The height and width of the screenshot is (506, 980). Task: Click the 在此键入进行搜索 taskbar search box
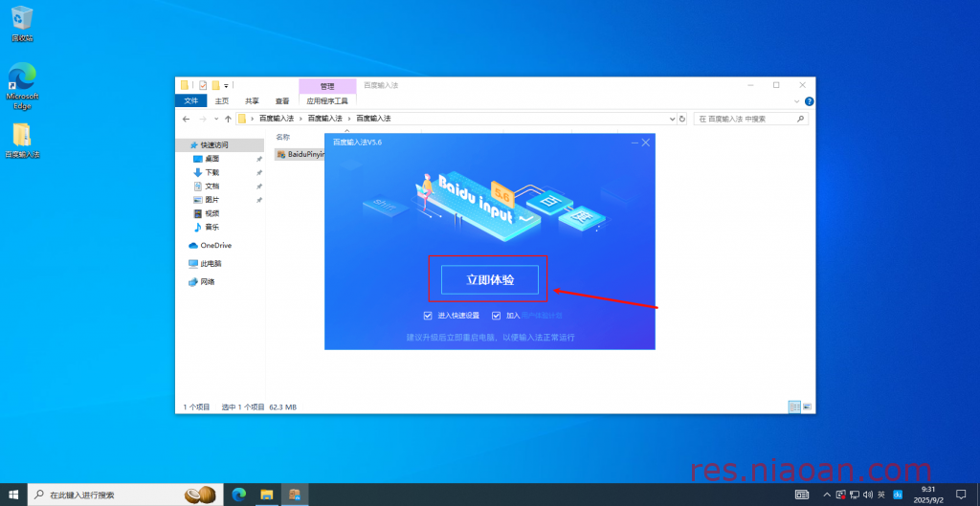click(x=125, y=495)
